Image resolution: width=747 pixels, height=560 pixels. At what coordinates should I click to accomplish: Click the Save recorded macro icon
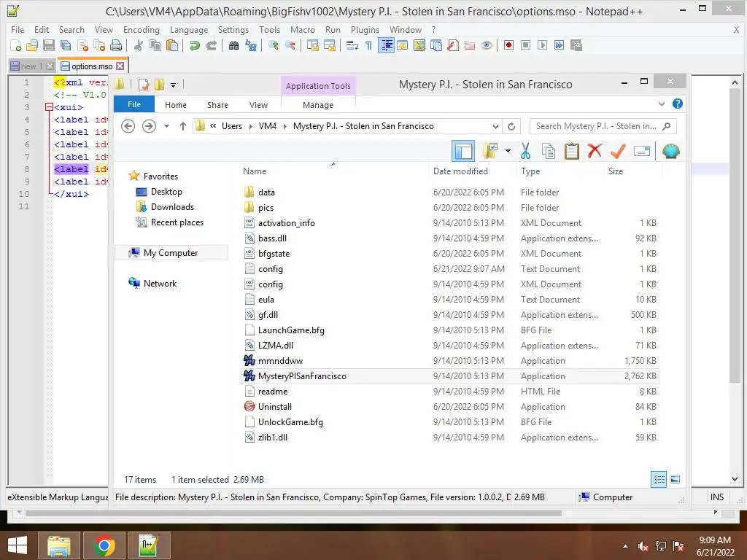click(x=576, y=45)
